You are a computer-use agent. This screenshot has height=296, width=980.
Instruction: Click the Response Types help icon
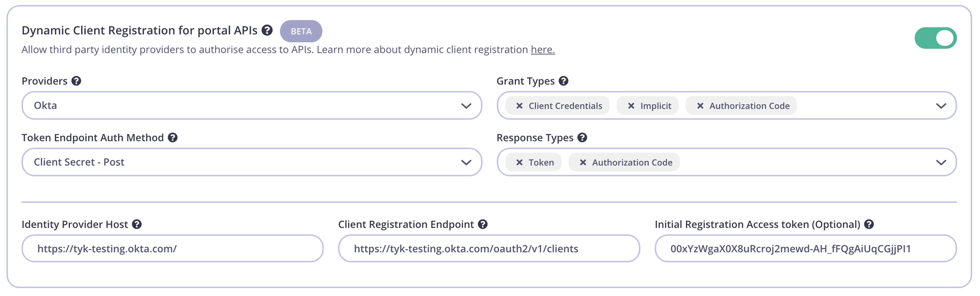[582, 138]
